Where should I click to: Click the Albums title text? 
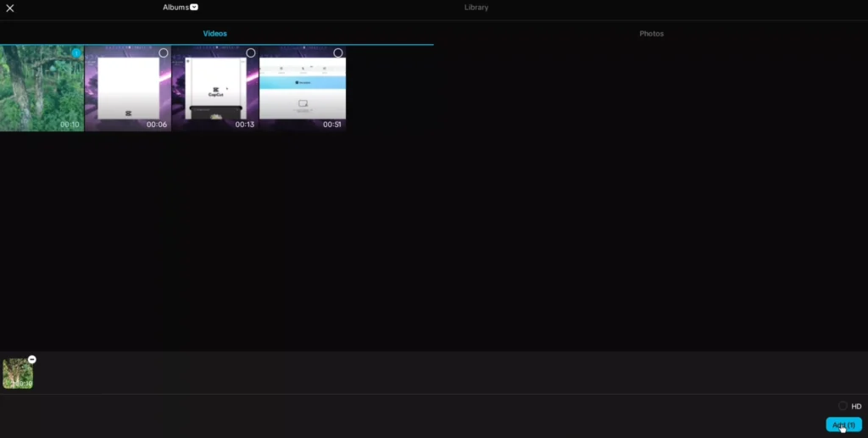pyautogui.click(x=175, y=8)
